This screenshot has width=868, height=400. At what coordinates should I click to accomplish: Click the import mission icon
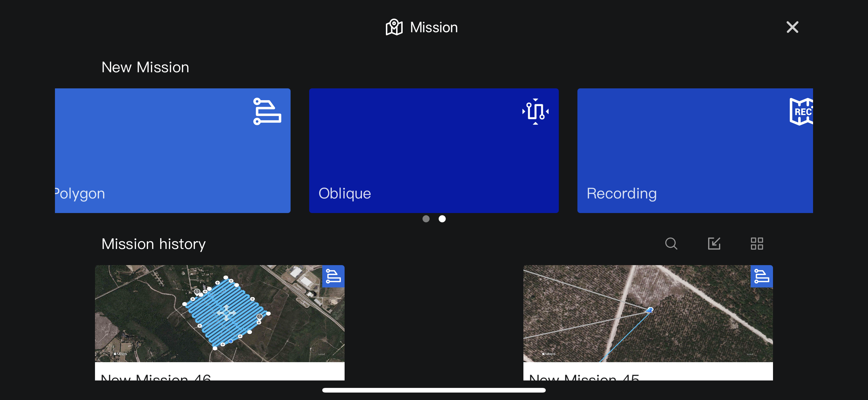tap(714, 243)
